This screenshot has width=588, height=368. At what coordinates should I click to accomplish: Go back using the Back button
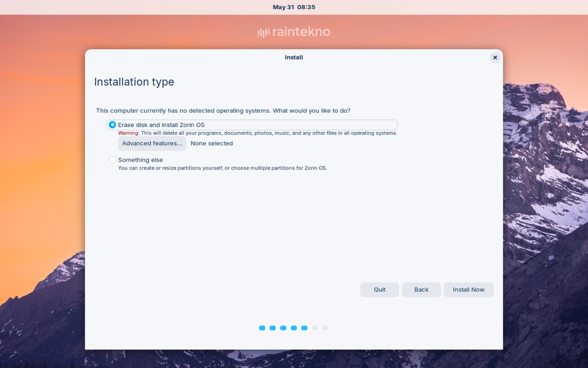pyautogui.click(x=421, y=290)
